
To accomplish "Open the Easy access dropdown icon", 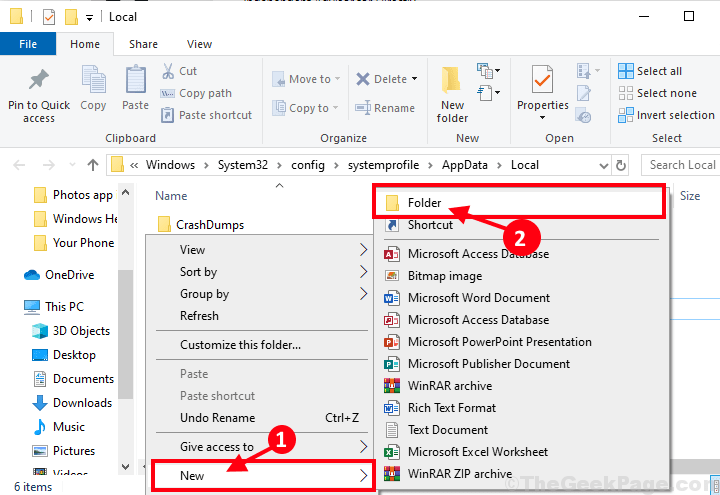I will click(488, 93).
